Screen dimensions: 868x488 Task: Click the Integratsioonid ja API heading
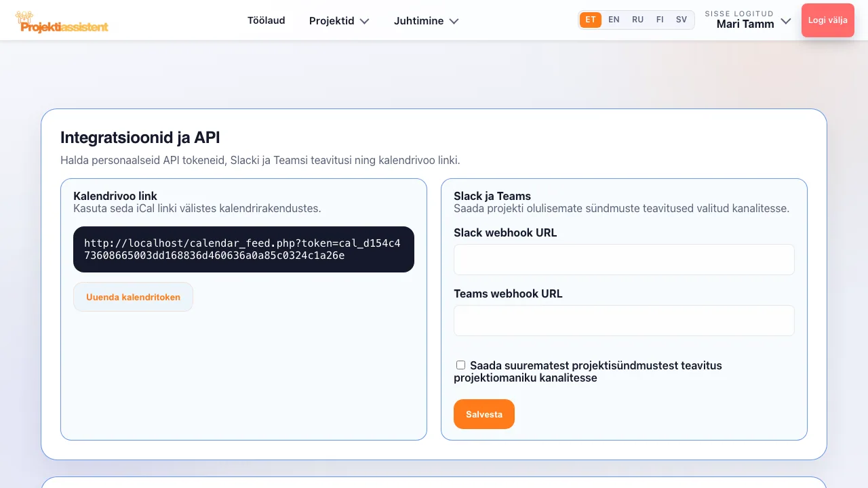140,138
